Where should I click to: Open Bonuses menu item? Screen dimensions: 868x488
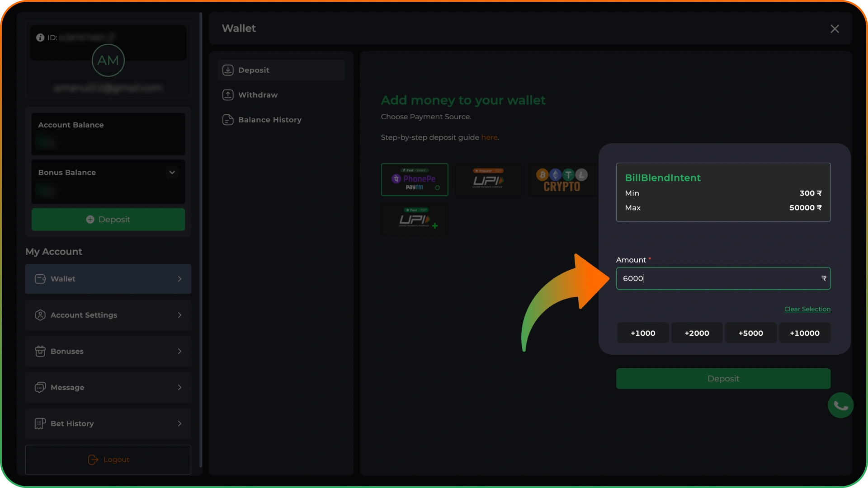tap(108, 351)
